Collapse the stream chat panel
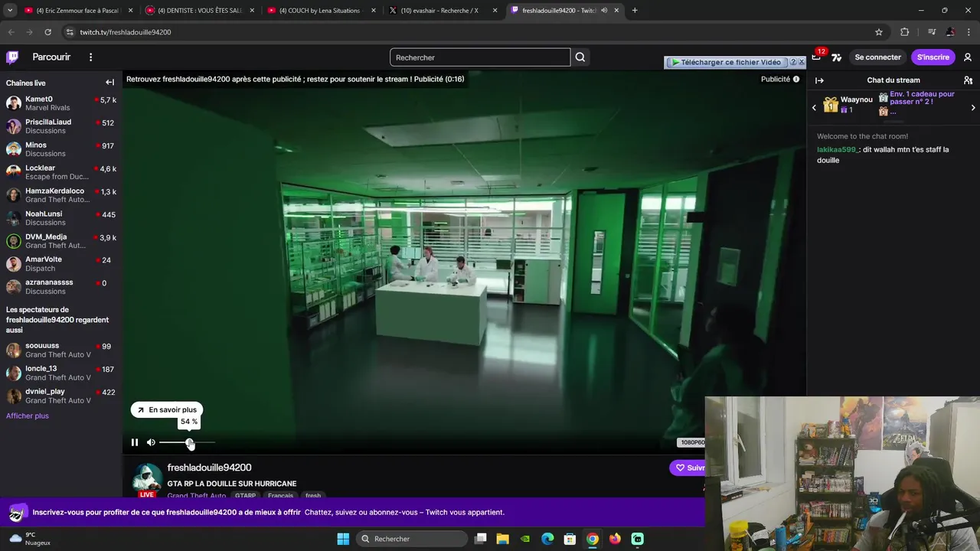The height and width of the screenshot is (551, 980). click(x=819, y=80)
